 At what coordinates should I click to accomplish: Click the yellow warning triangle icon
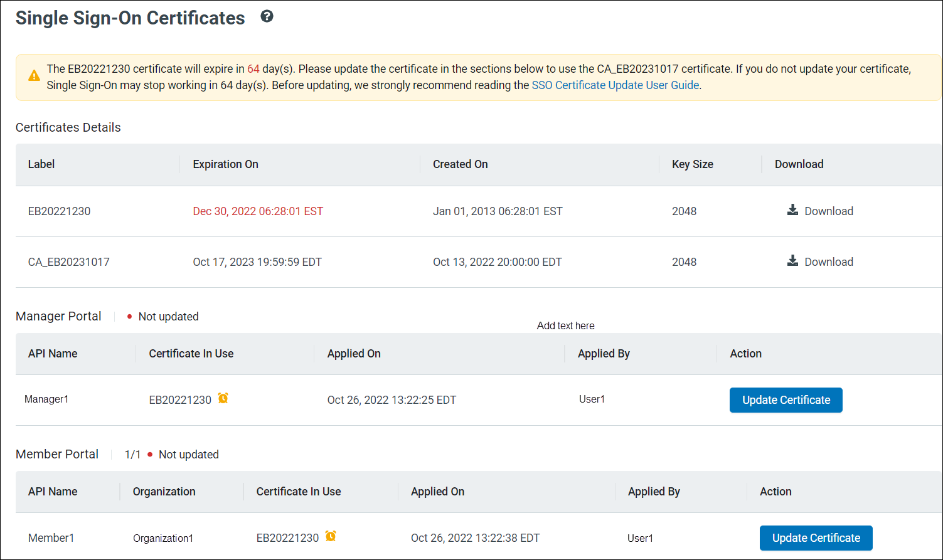(34, 77)
